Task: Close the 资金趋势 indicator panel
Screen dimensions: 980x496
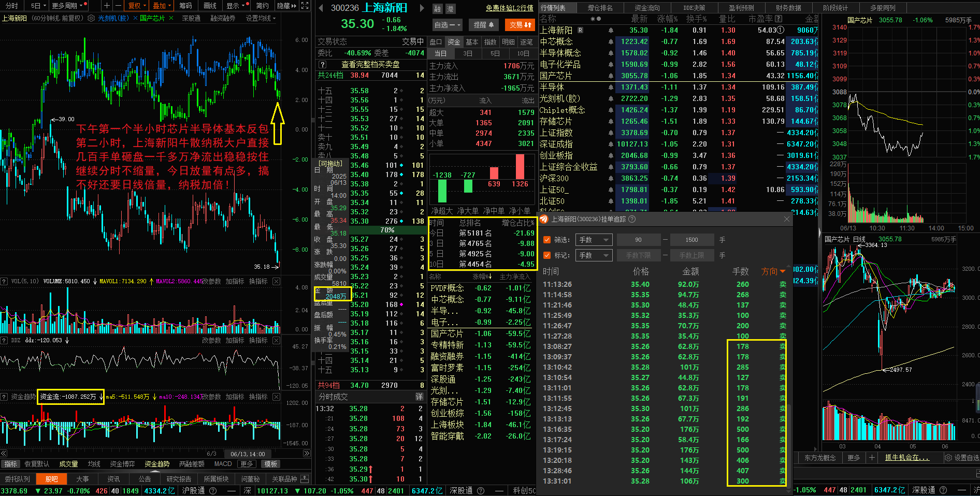Action: click(276, 397)
